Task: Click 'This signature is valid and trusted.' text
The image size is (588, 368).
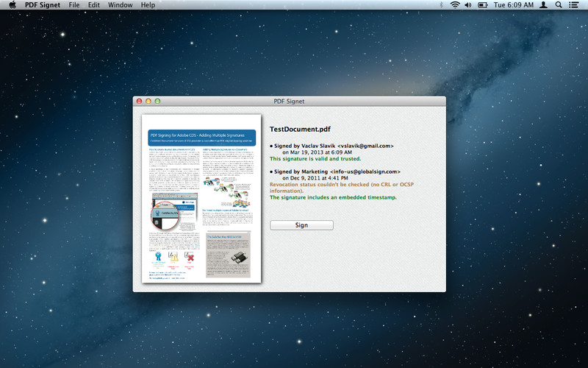Action: 315,158
